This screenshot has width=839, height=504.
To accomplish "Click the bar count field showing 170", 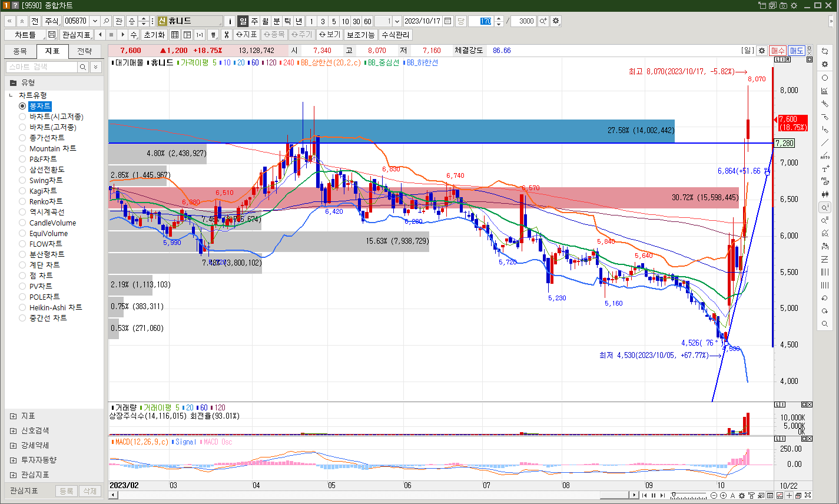I will click(482, 21).
